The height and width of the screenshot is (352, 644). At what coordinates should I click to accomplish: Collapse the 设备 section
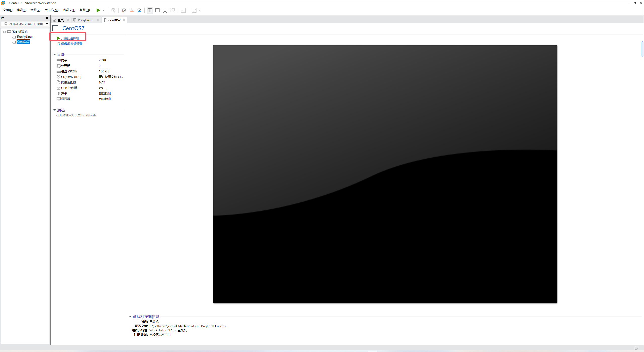(55, 55)
